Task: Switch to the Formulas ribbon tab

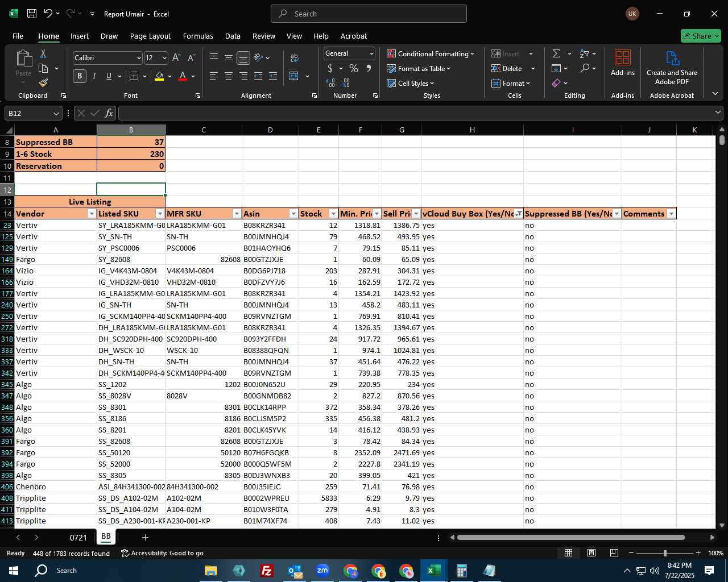Action: coord(198,36)
